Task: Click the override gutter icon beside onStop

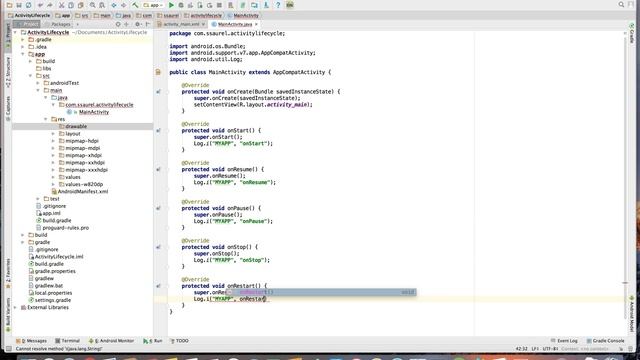Action: click(x=158, y=247)
